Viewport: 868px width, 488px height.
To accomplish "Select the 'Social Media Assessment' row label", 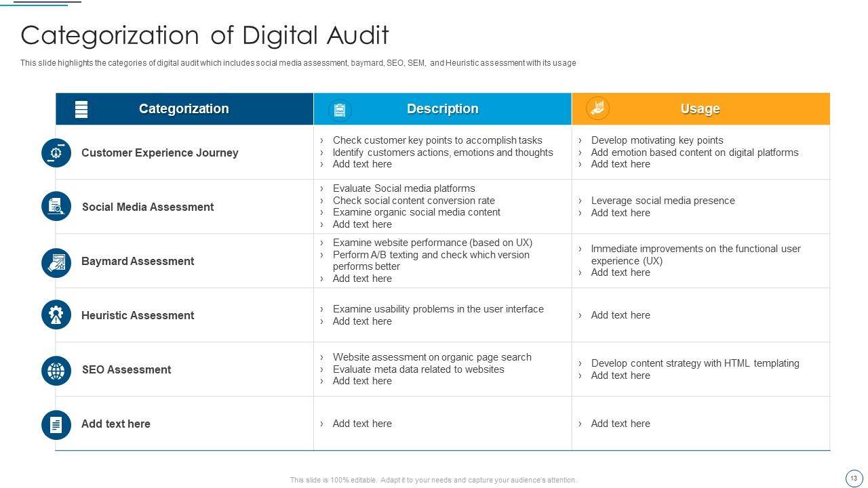I will (148, 207).
